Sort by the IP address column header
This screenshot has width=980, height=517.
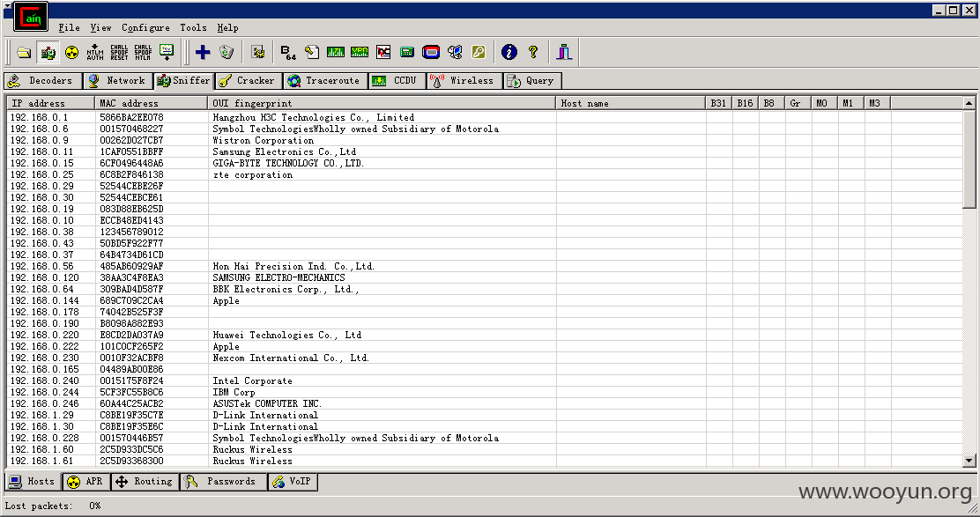[x=50, y=103]
